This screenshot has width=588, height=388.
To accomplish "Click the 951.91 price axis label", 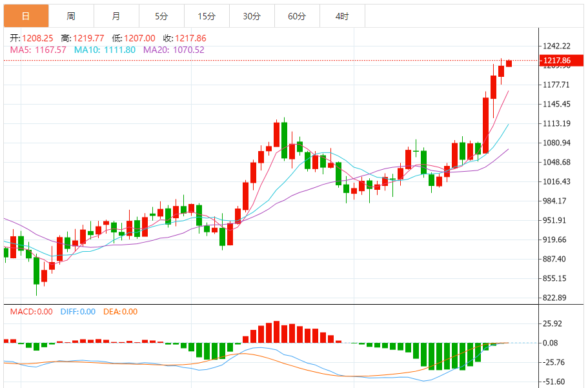I will click(554, 220).
